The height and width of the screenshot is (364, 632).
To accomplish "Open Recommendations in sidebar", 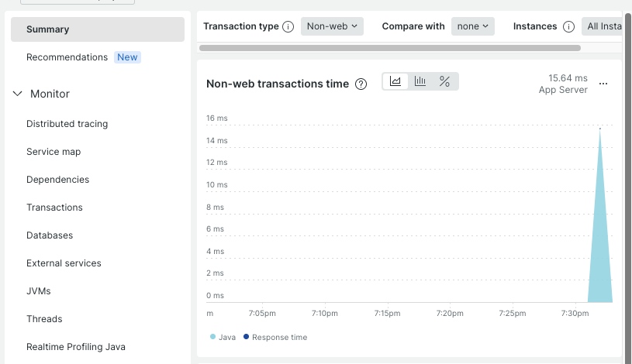I will [67, 57].
